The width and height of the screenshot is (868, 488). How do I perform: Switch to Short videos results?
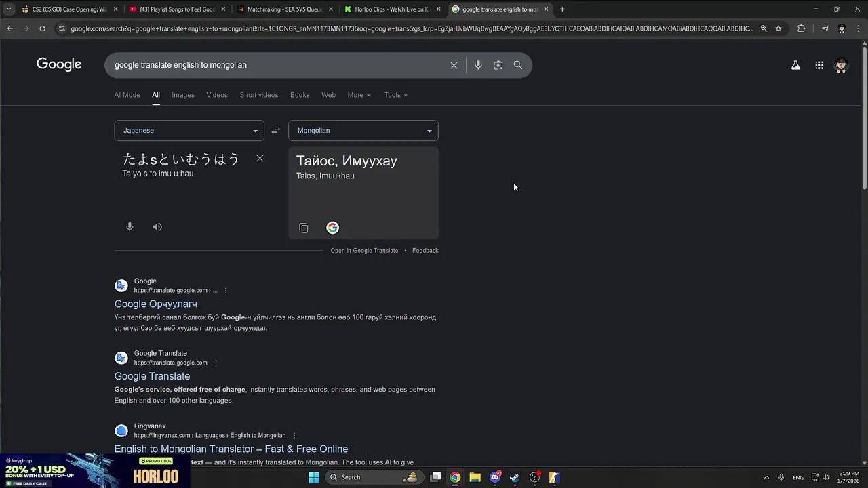click(x=259, y=95)
